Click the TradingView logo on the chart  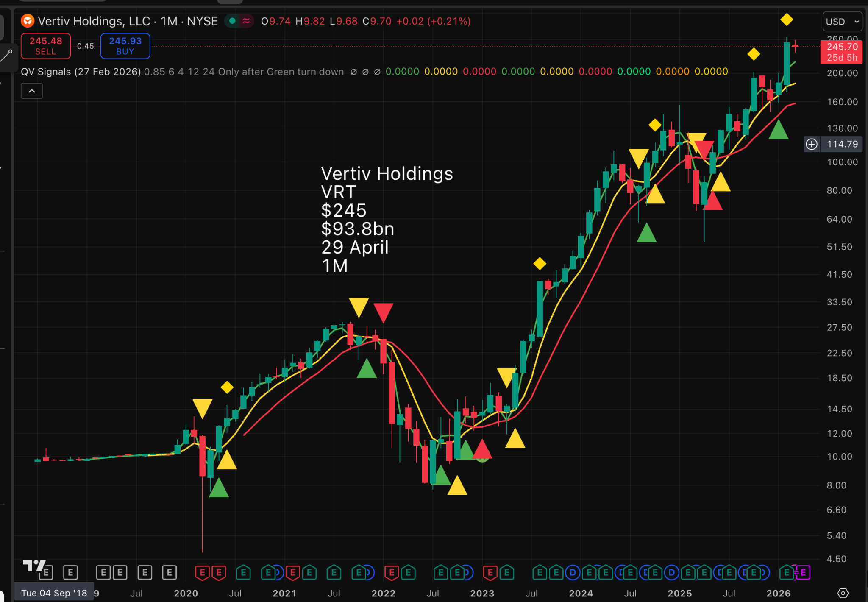click(x=33, y=565)
